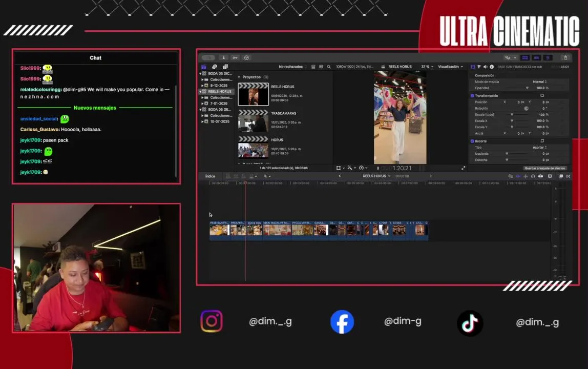Disable the Recorte effect checkbox

click(x=472, y=141)
